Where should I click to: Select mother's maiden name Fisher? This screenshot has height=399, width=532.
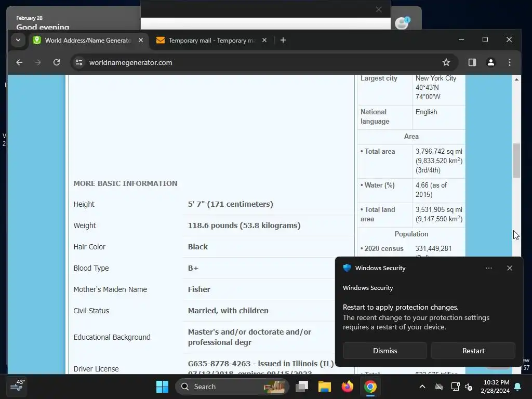(x=199, y=289)
